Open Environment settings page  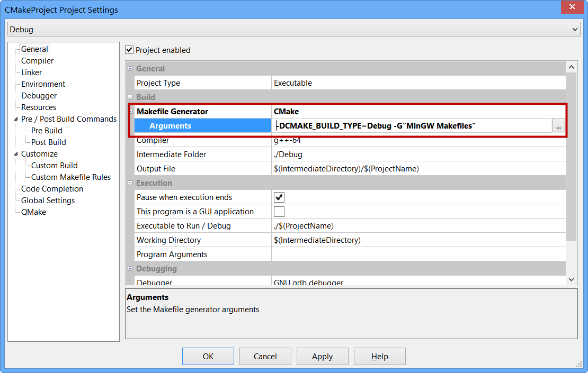(43, 84)
